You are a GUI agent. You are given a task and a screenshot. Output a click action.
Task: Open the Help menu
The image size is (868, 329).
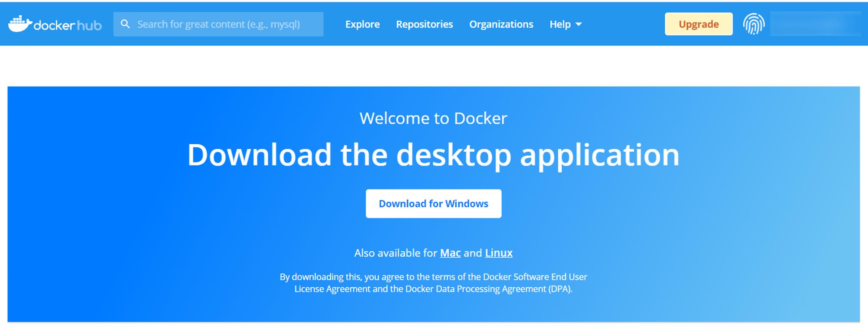click(x=566, y=24)
